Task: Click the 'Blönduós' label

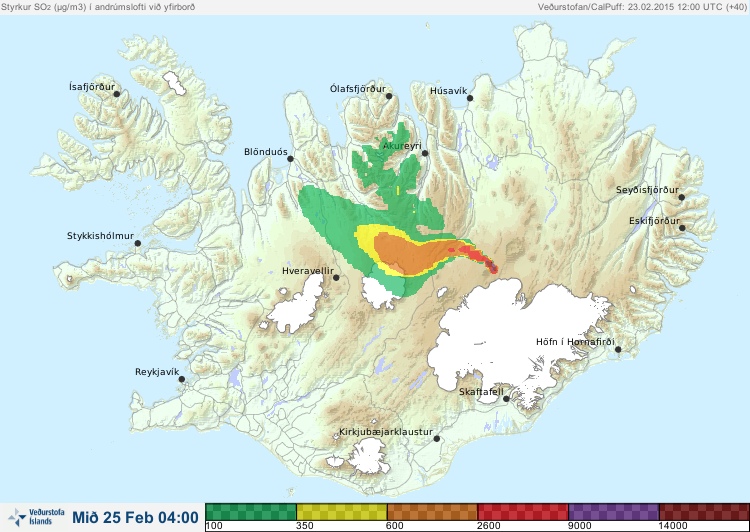Action: tap(266, 152)
